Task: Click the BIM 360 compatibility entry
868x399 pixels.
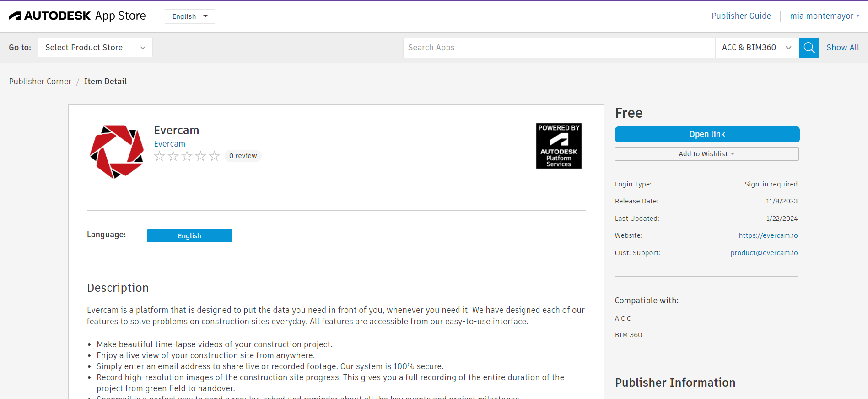Action: (x=629, y=335)
